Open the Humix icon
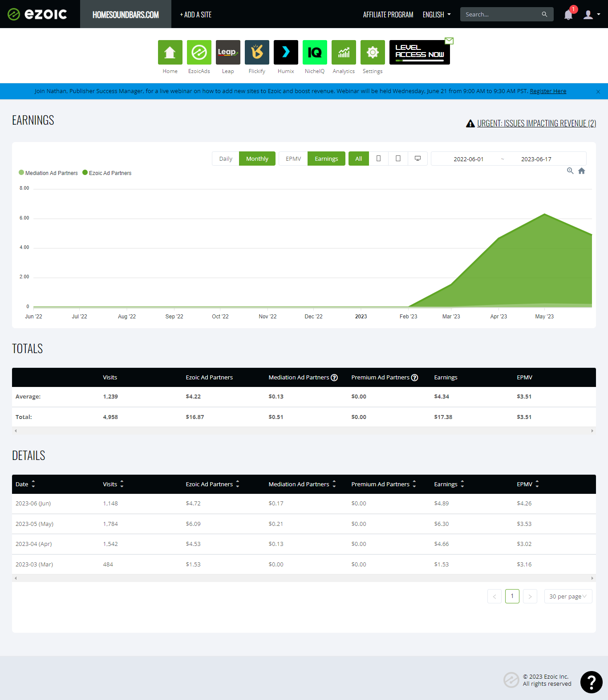 (x=286, y=52)
